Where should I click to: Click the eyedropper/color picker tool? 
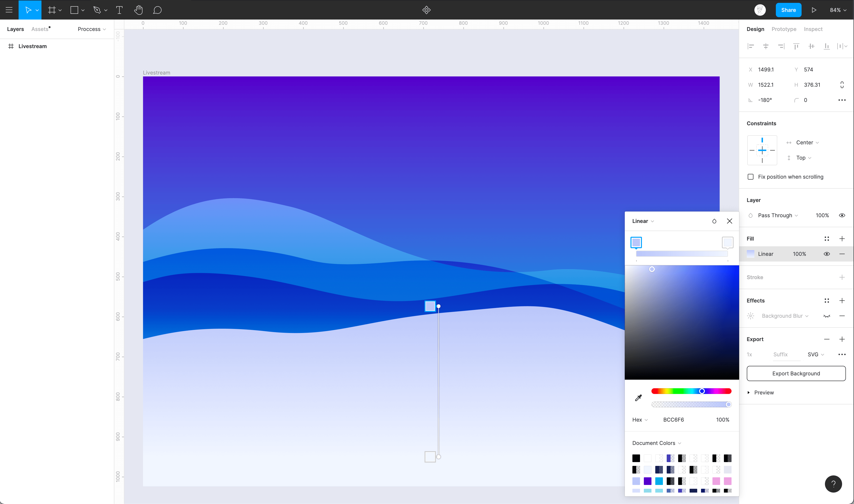[x=638, y=398]
